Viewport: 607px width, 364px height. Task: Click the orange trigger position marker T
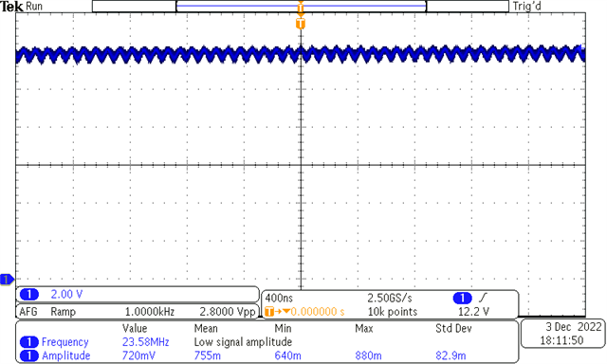click(301, 24)
